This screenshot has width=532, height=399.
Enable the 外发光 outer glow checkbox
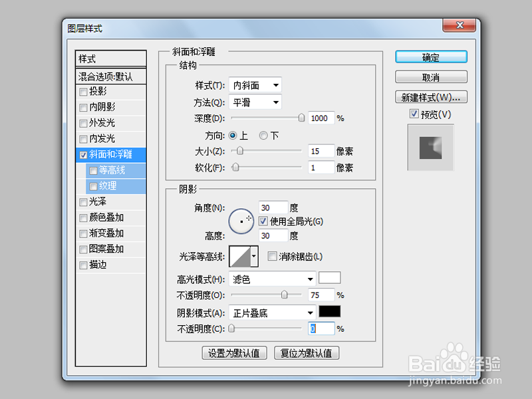(x=83, y=123)
